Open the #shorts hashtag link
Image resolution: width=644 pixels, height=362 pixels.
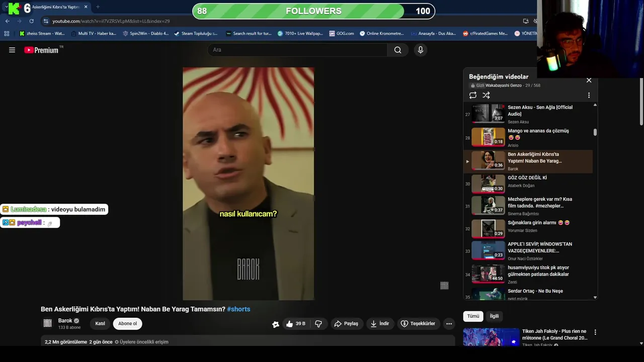pos(238,309)
